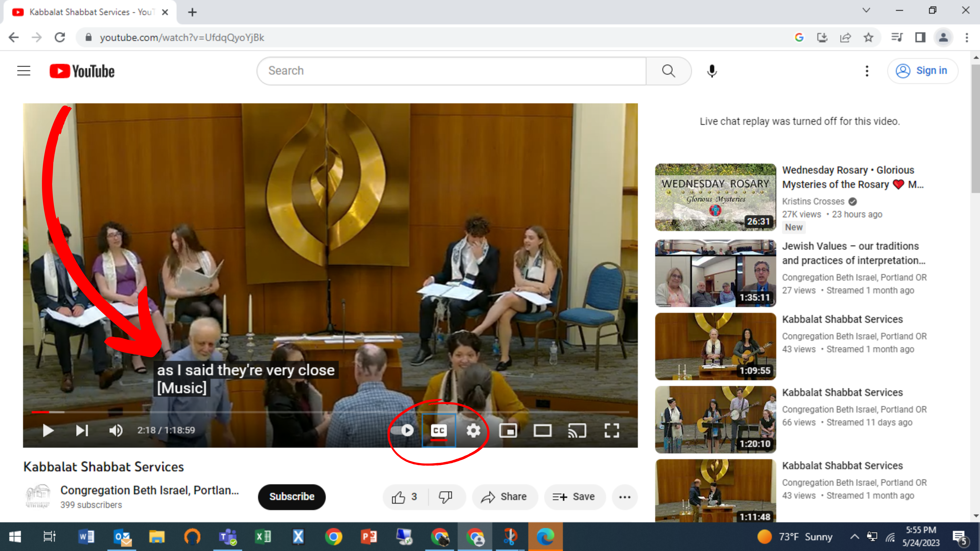The image size is (980, 551).
Task: Reload the page
Action: click(x=60, y=37)
